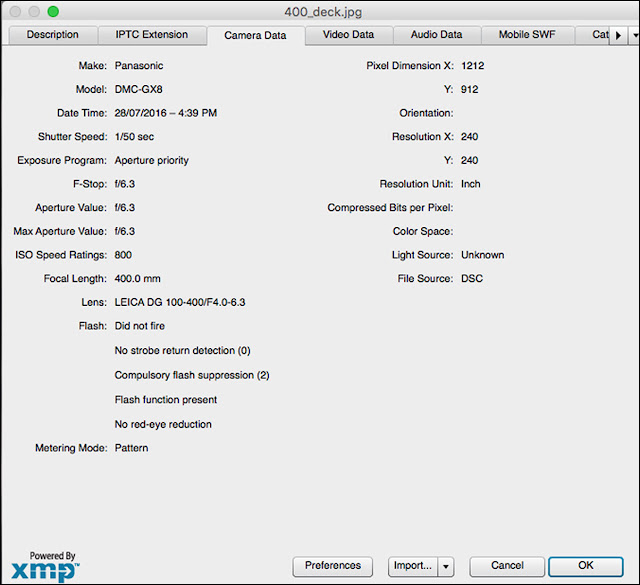Expand the Import dropdown arrow
Image resolution: width=640 pixels, height=585 pixels.
[x=446, y=566]
